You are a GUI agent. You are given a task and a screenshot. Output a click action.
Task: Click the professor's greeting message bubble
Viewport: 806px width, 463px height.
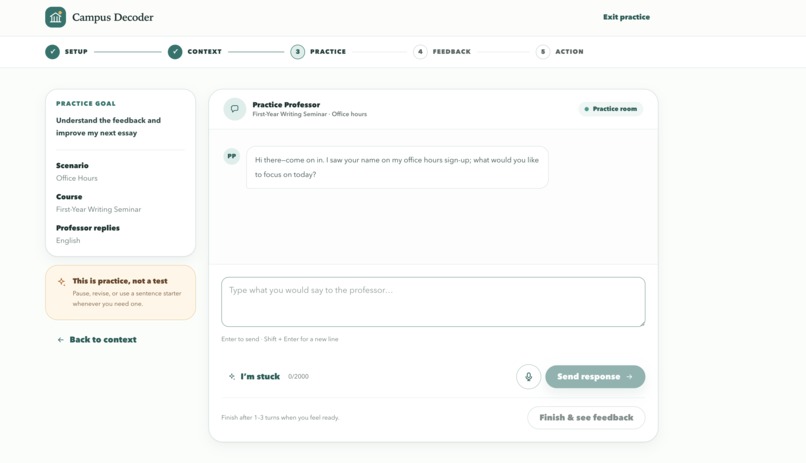(x=397, y=168)
